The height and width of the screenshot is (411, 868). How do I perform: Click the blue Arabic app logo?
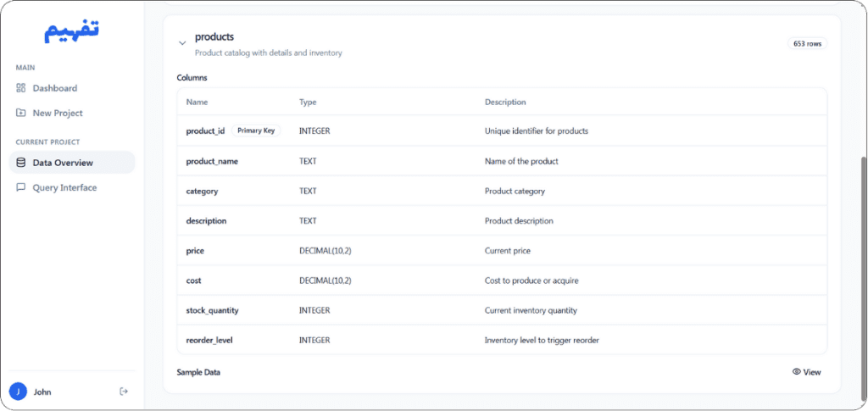point(72,31)
